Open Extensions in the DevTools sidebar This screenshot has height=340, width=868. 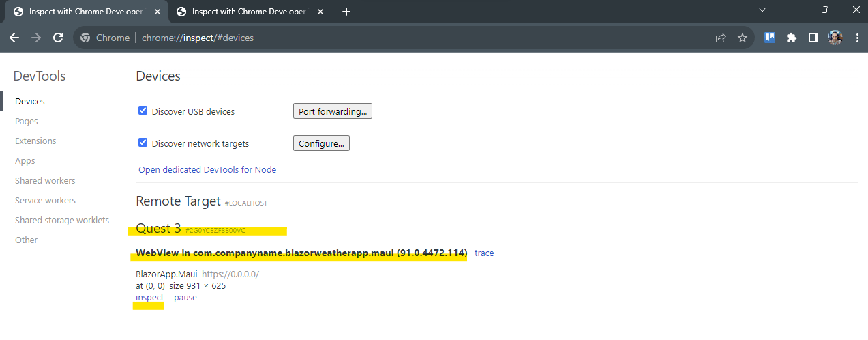(x=35, y=141)
